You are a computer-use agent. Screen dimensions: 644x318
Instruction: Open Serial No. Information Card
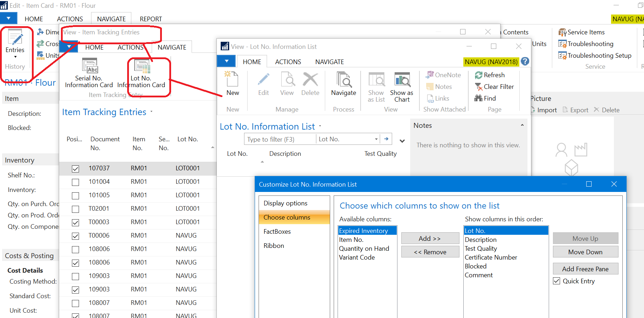[x=89, y=73]
